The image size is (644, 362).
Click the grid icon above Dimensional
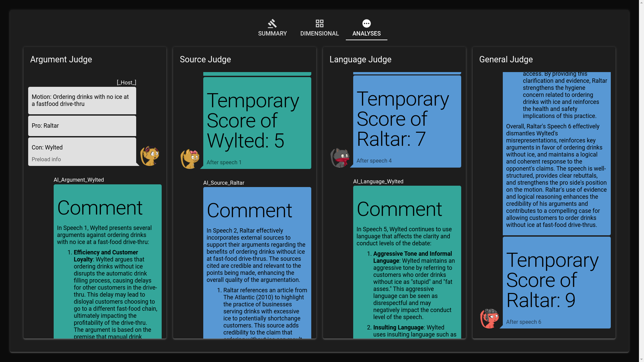[319, 23]
